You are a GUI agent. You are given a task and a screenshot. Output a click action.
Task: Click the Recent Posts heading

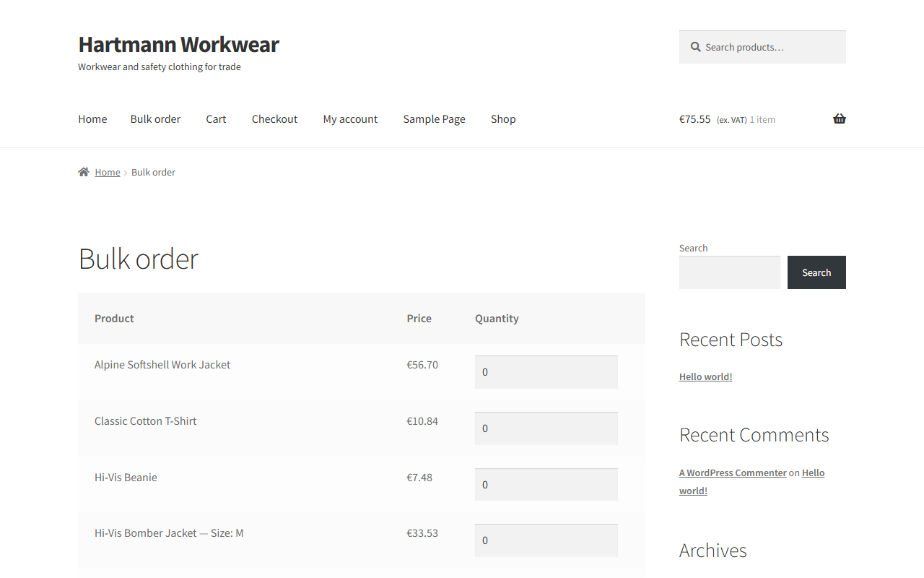tap(731, 340)
